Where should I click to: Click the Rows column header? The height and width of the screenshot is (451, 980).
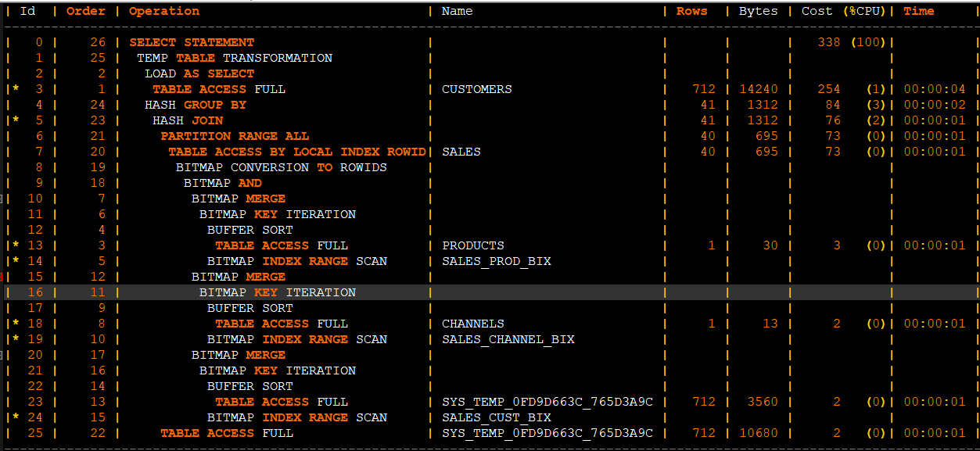[692, 11]
